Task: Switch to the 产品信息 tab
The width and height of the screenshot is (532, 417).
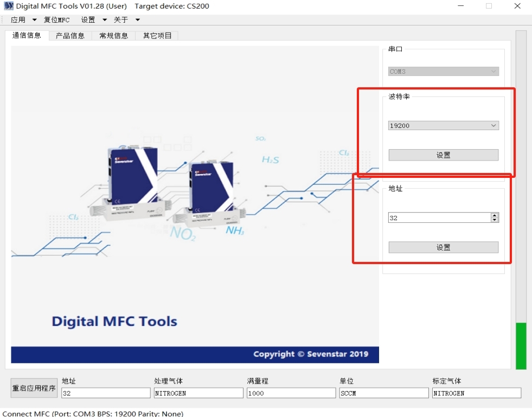Action: tap(70, 36)
